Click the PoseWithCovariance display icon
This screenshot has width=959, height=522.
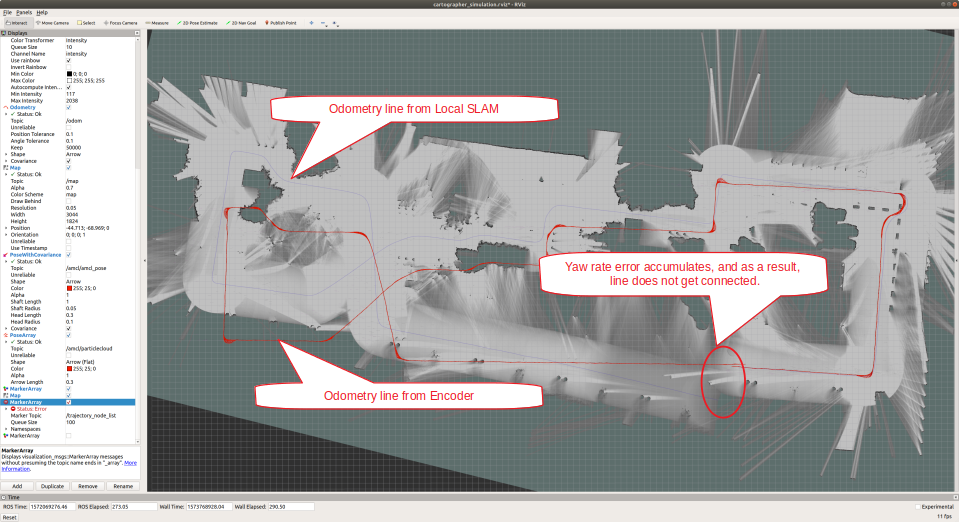pyautogui.click(x=6, y=255)
